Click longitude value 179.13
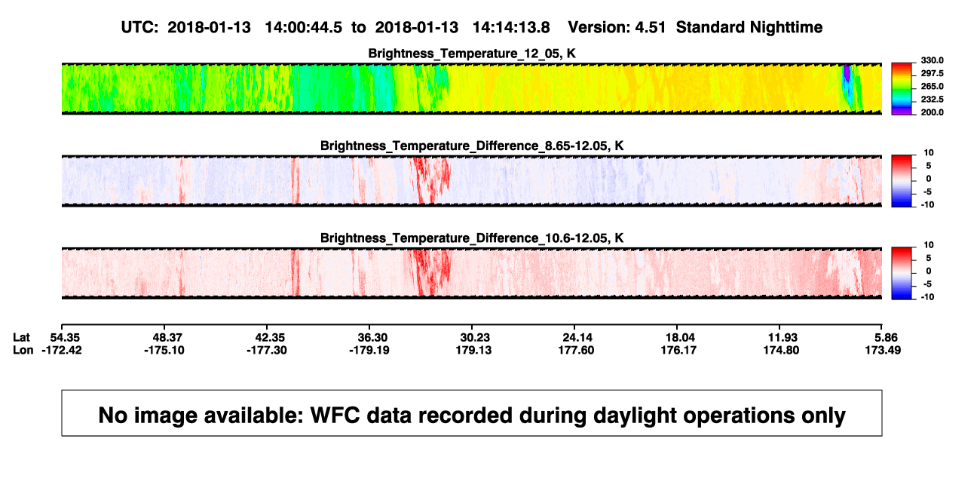The width and height of the screenshot is (980, 503). 475,350
